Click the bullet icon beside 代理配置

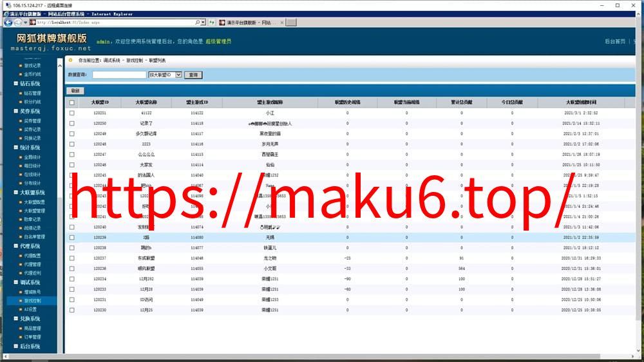(21, 256)
